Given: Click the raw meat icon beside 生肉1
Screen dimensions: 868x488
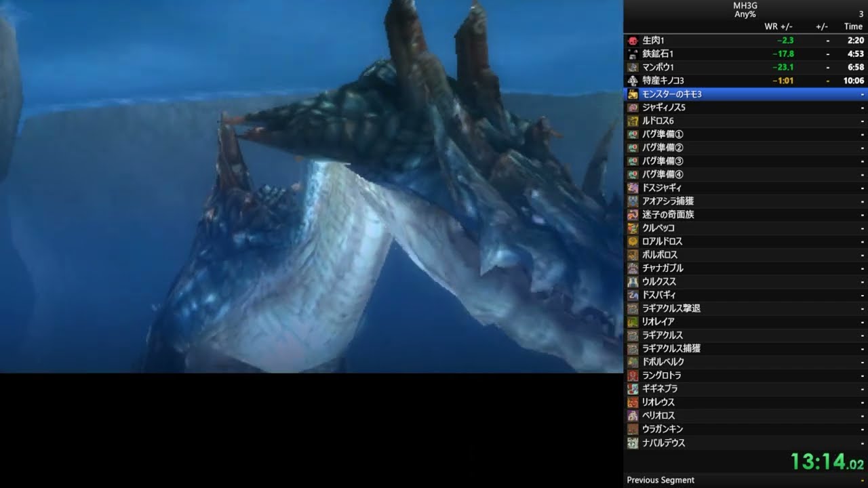Looking at the screenshot, I should point(633,41).
